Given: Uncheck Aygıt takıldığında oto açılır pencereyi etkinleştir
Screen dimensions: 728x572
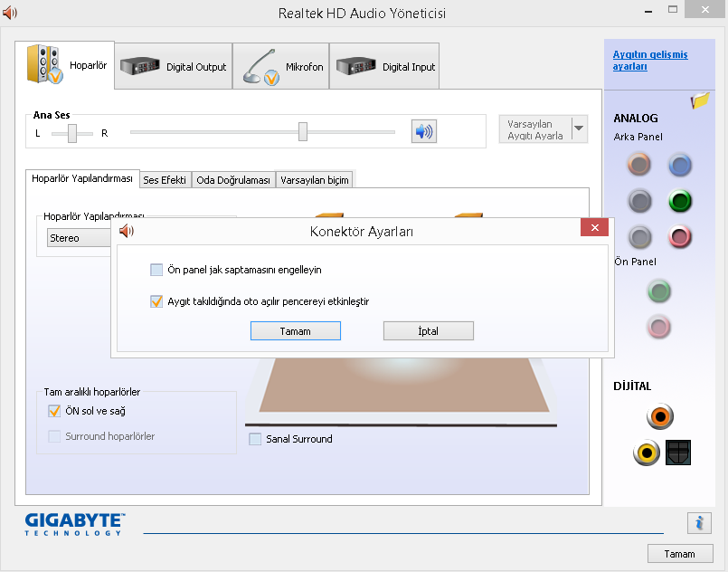Looking at the screenshot, I should (156, 301).
